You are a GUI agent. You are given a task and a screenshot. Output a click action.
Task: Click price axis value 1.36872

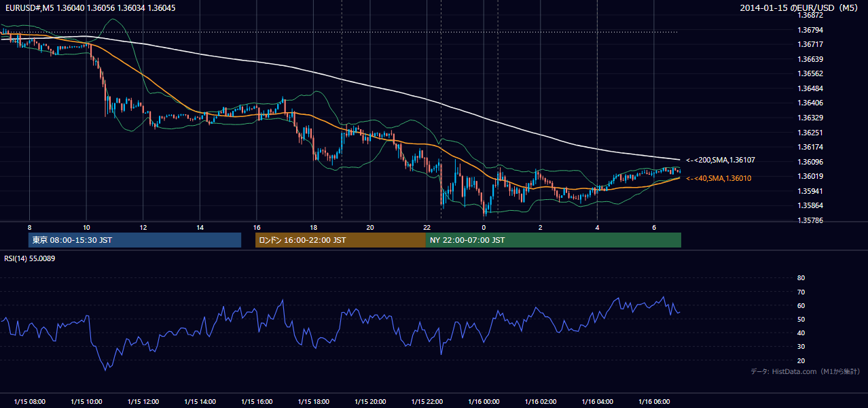(812, 15)
